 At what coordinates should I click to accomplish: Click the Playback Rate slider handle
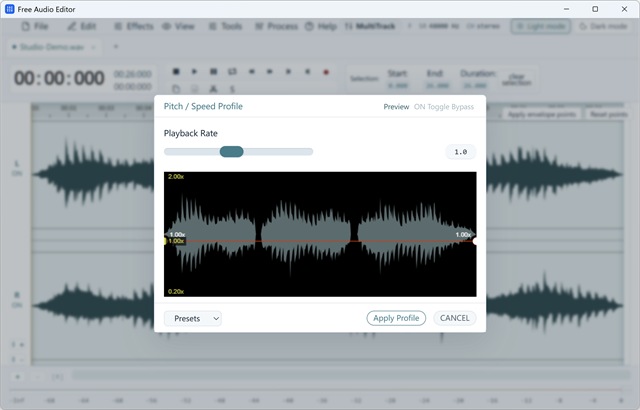(x=231, y=152)
